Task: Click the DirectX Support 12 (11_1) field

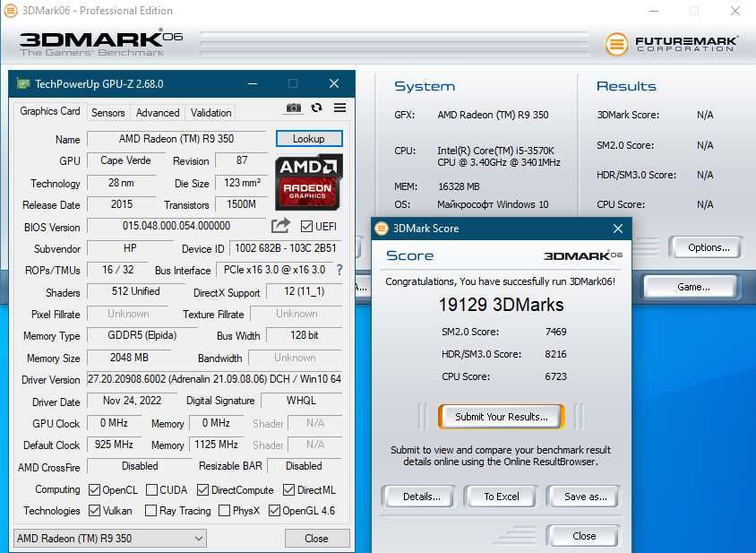Action: [305, 291]
